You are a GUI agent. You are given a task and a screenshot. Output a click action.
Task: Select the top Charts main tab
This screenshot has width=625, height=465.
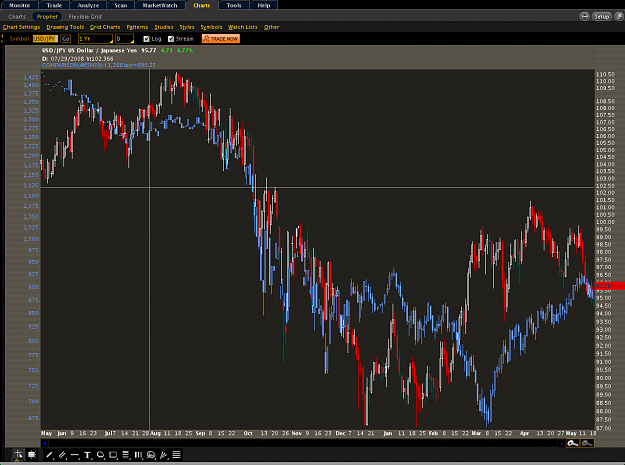201,5
